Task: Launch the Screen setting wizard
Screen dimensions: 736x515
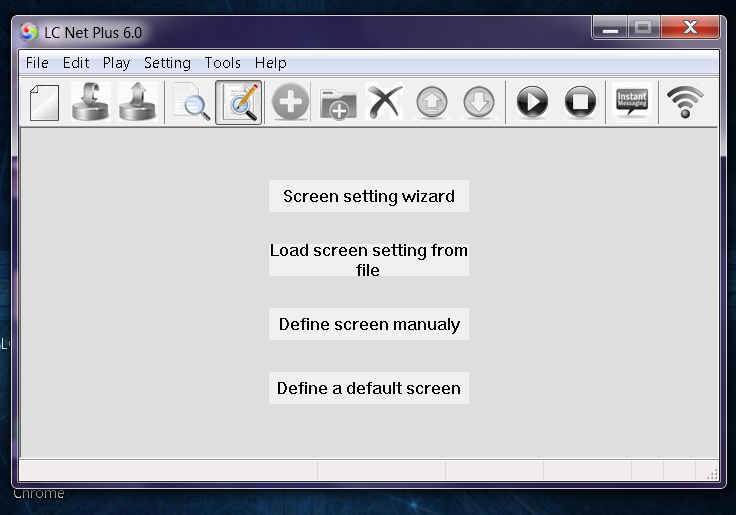Action: click(369, 196)
